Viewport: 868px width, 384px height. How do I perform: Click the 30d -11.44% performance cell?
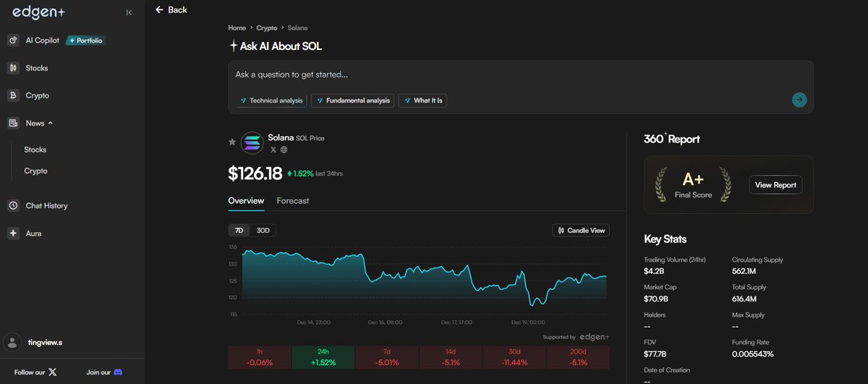(514, 357)
